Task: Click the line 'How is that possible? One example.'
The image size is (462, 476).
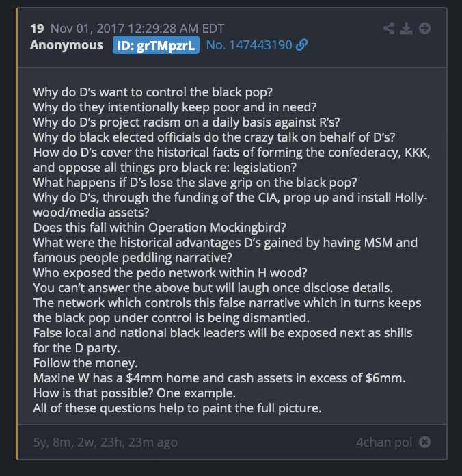Action: 135,393
